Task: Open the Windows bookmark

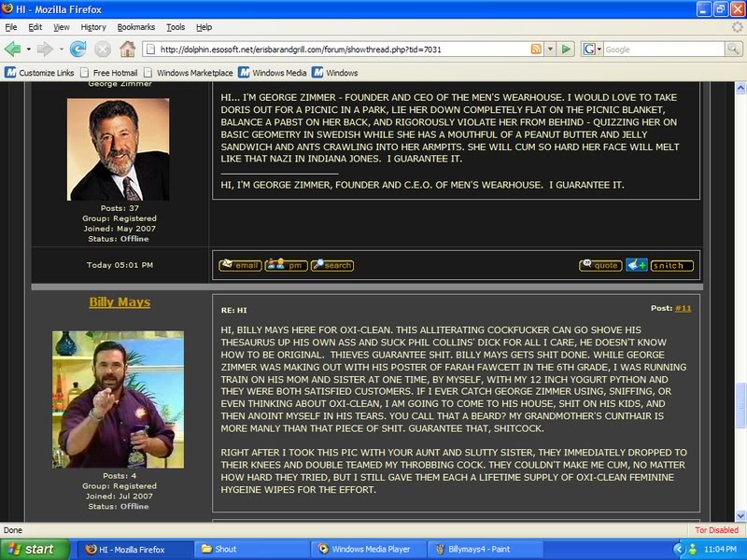Action: coord(335,73)
